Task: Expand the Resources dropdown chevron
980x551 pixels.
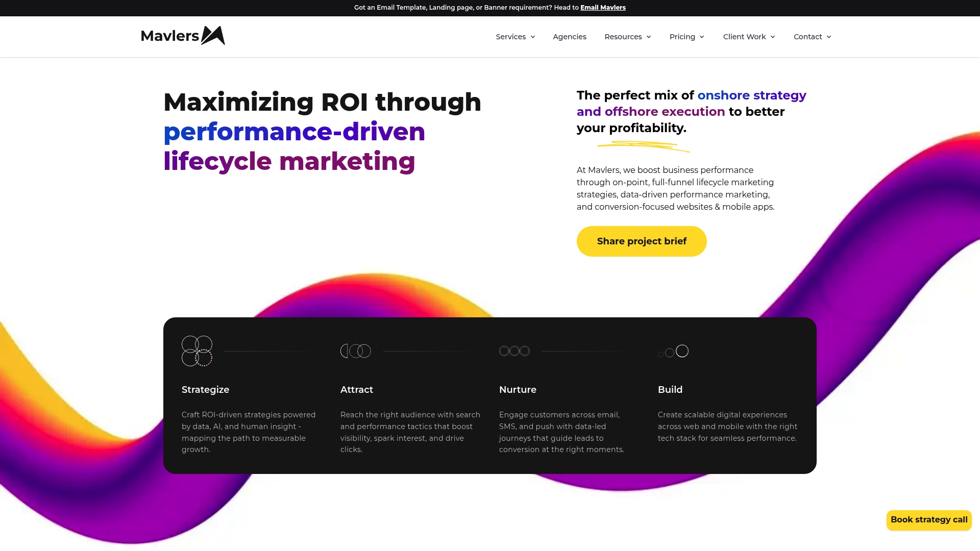Action: pyautogui.click(x=649, y=37)
